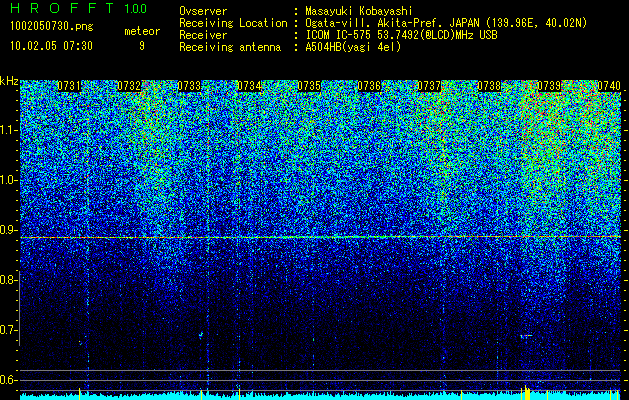This screenshot has height=400, width=629.
Task: Click the 0736 time marker
Action: [369, 86]
